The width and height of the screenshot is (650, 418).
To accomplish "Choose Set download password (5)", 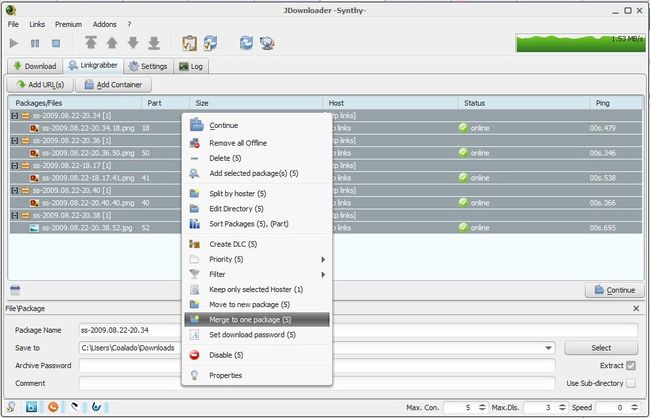I will 257,335.
